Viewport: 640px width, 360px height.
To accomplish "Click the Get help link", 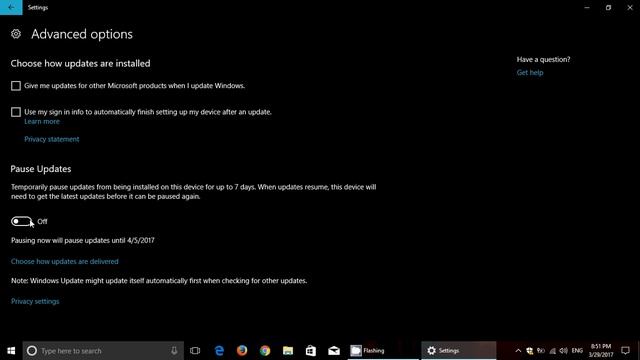I will pos(530,73).
